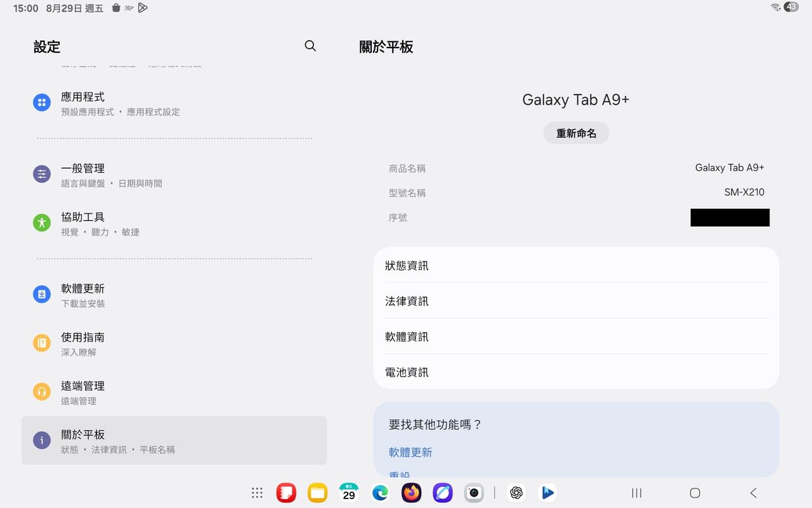Tap the shopping bag notification icon
Image resolution: width=812 pixels, height=508 pixels.
coord(116,8)
